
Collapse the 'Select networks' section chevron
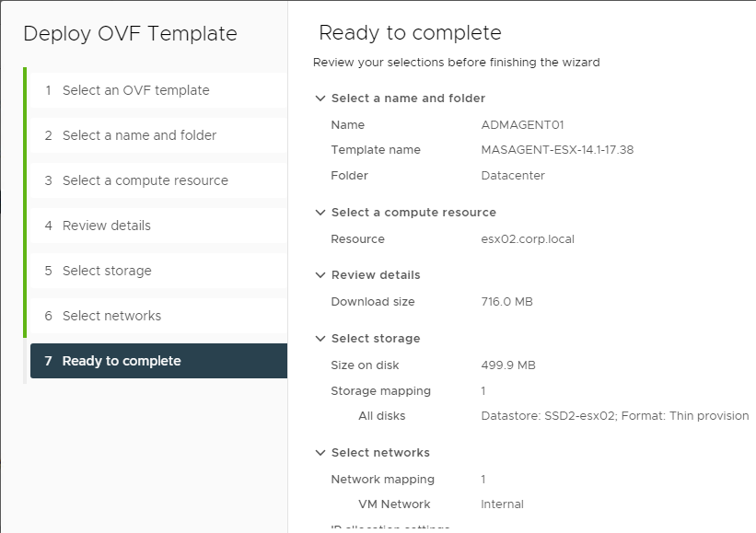coord(320,453)
